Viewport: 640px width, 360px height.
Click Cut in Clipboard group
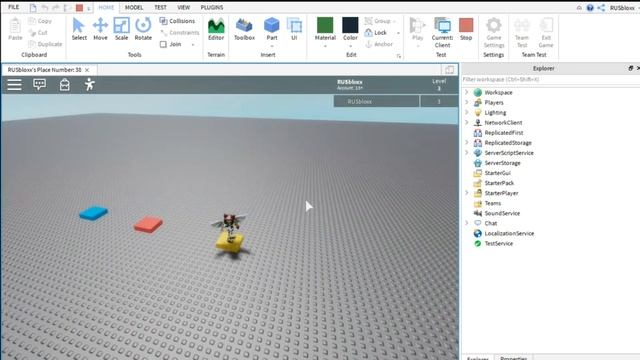(x=38, y=33)
